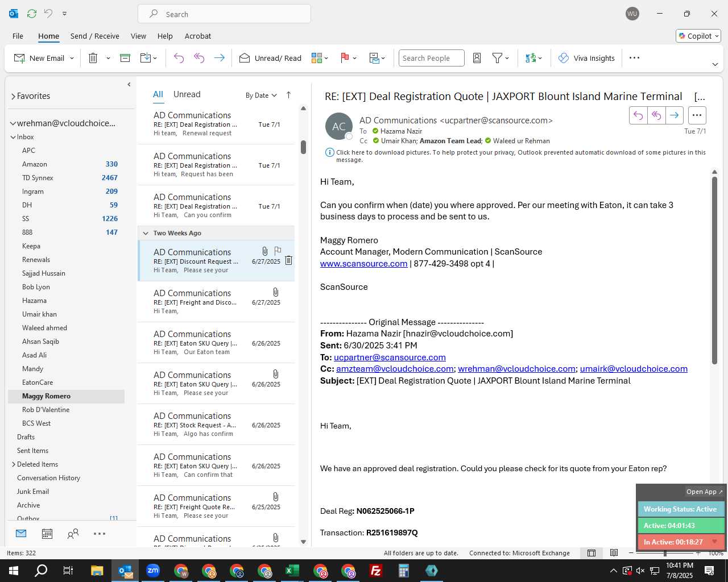Open www.scansource.com link

(363, 264)
